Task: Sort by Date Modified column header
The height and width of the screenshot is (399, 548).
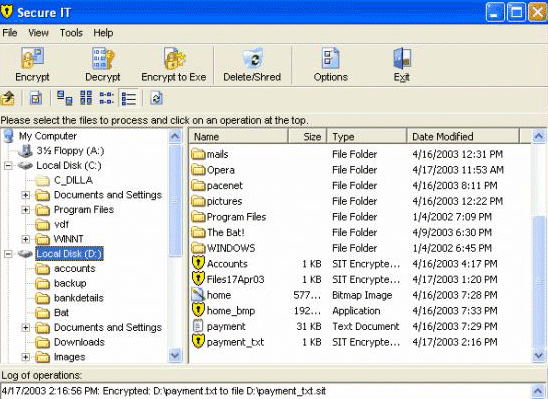Action: [x=463, y=136]
